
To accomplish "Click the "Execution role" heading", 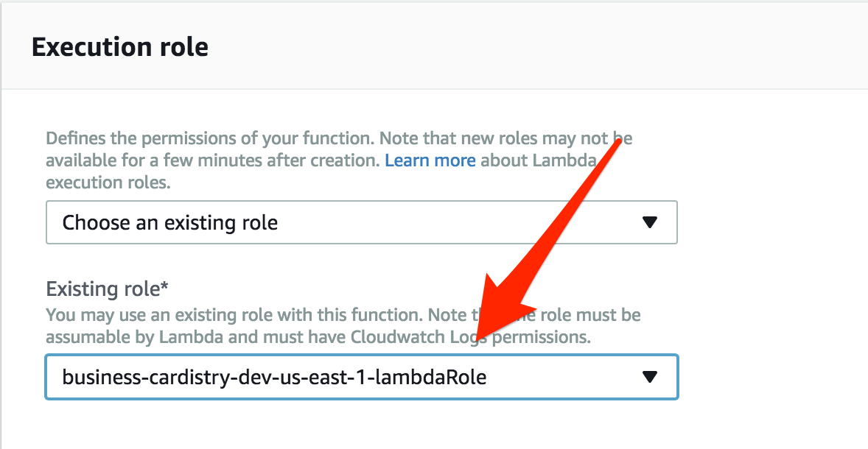I will (x=120, y=48).
